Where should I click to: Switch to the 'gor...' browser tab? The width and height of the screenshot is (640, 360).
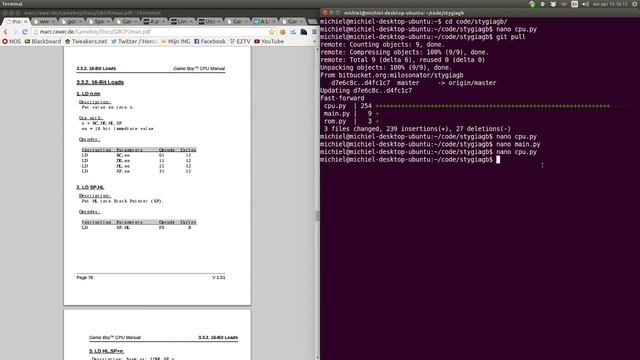(x=71, y=21)
